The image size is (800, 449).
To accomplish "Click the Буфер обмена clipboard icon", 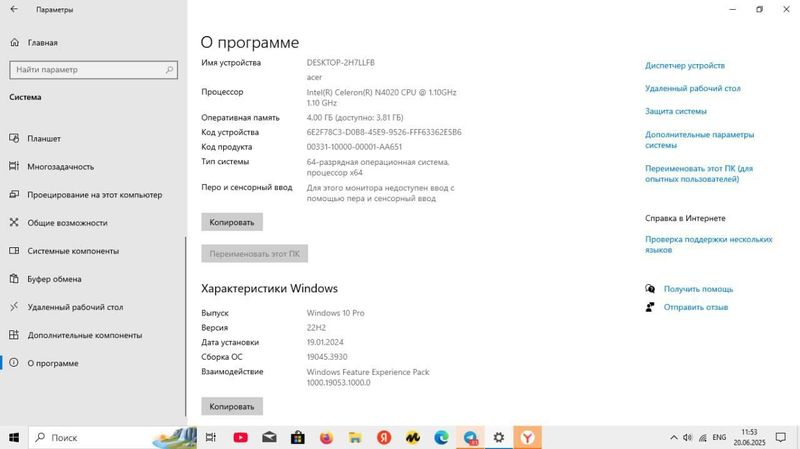I will coord(14,279).
